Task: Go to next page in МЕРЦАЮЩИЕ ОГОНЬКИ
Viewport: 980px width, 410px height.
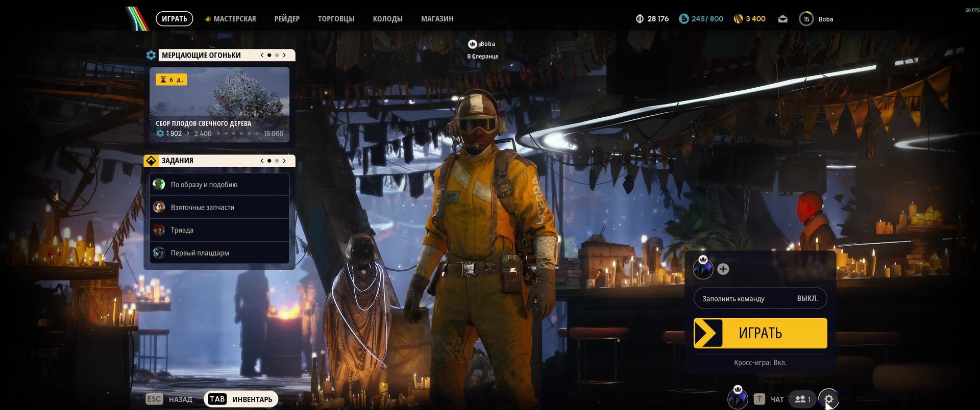Action: tap(284, 55)
